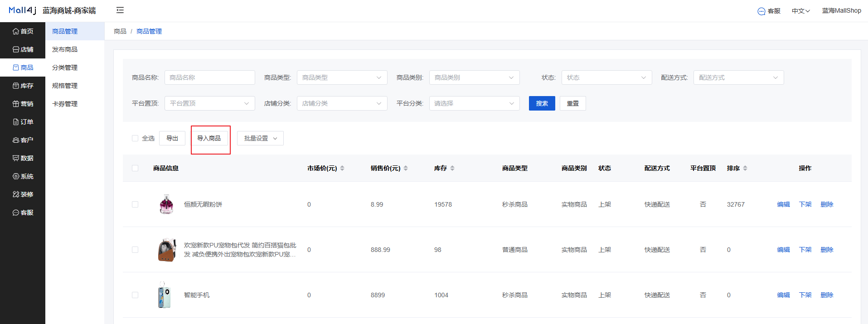This screenshot has width=868, height=324.
Task: Tick the 全选 select-all checkbox
Action: click(x=135, y=138)
